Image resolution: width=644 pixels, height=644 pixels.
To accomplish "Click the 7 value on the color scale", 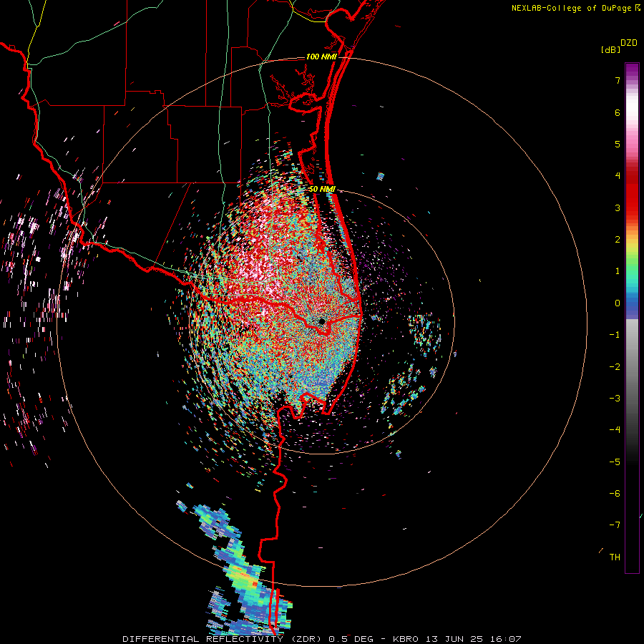I will pyautogui.click(x=618, y=80).
